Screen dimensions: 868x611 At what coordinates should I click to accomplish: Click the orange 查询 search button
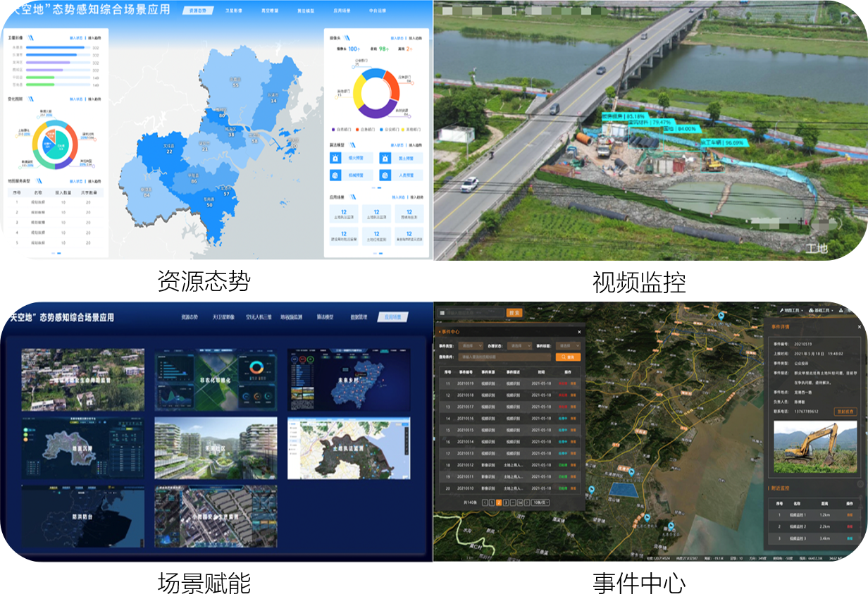point(567,357)
